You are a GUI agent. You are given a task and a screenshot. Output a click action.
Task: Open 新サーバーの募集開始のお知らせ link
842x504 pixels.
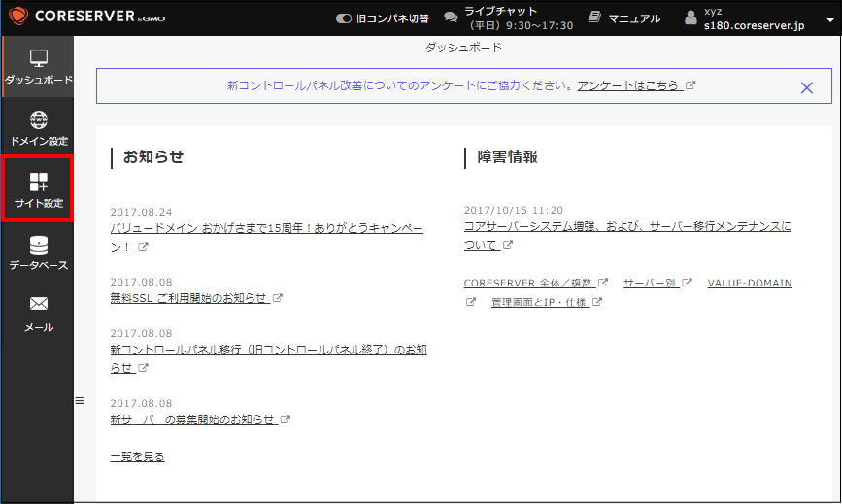pyautogui.click(x=193, y=420)
